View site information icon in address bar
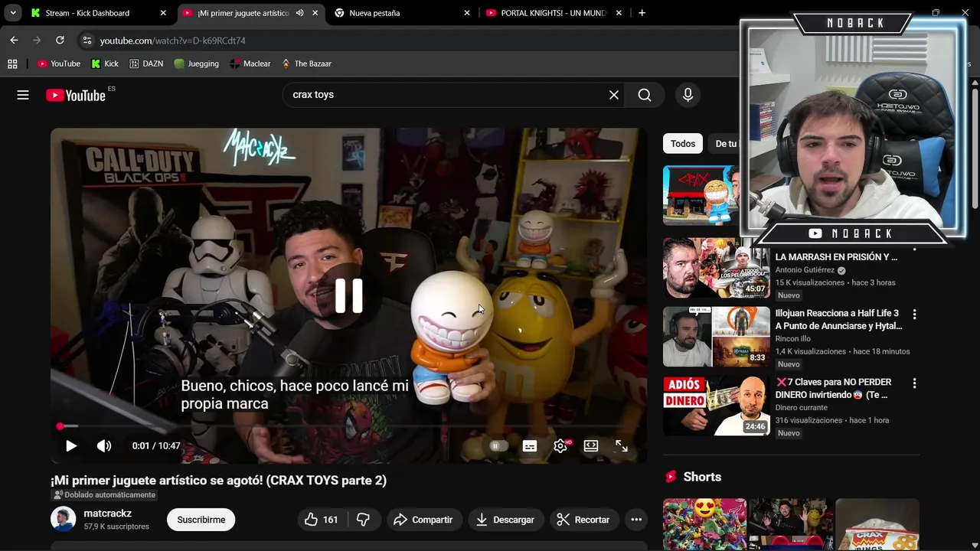Screen dimensions: 980x551 87,41
